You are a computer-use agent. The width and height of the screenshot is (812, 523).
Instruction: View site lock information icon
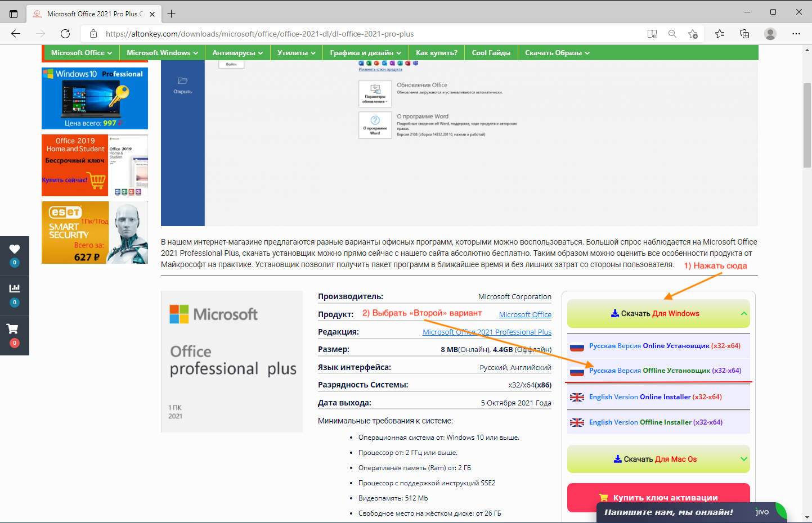tap(93, 34)
